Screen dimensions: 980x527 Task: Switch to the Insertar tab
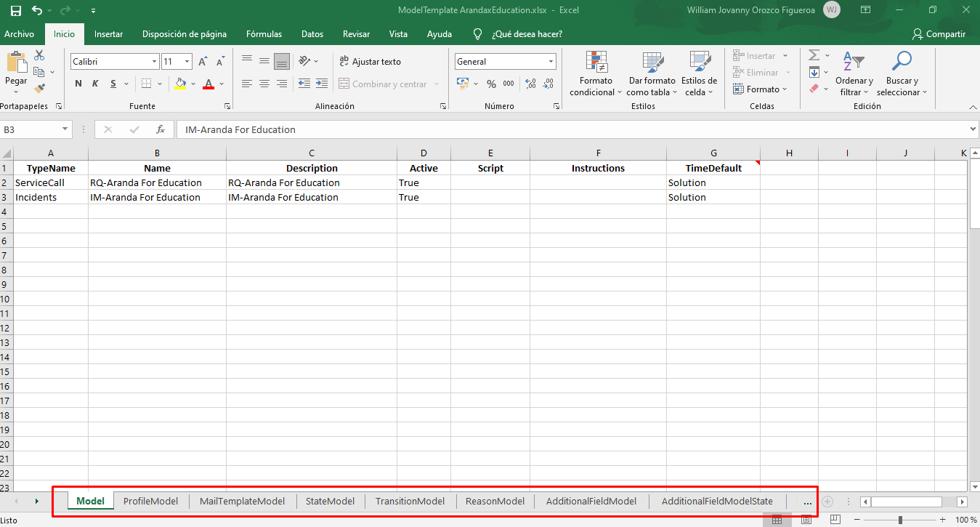click(x=108, y=34)
